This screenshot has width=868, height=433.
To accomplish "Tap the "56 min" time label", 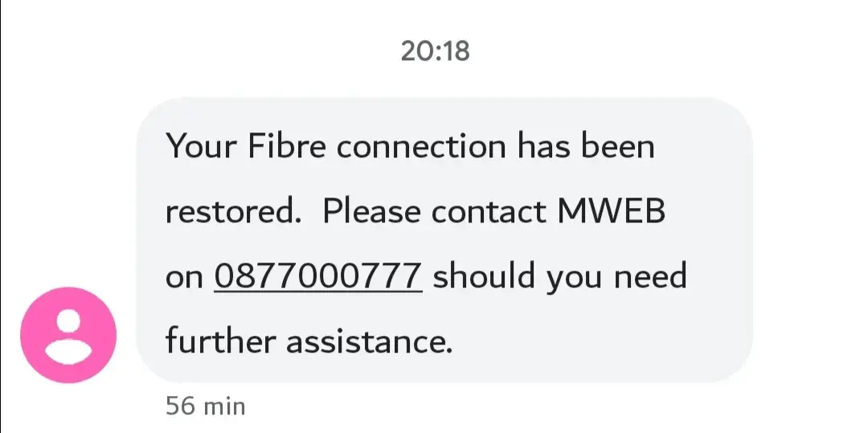I will pos(205,406).
